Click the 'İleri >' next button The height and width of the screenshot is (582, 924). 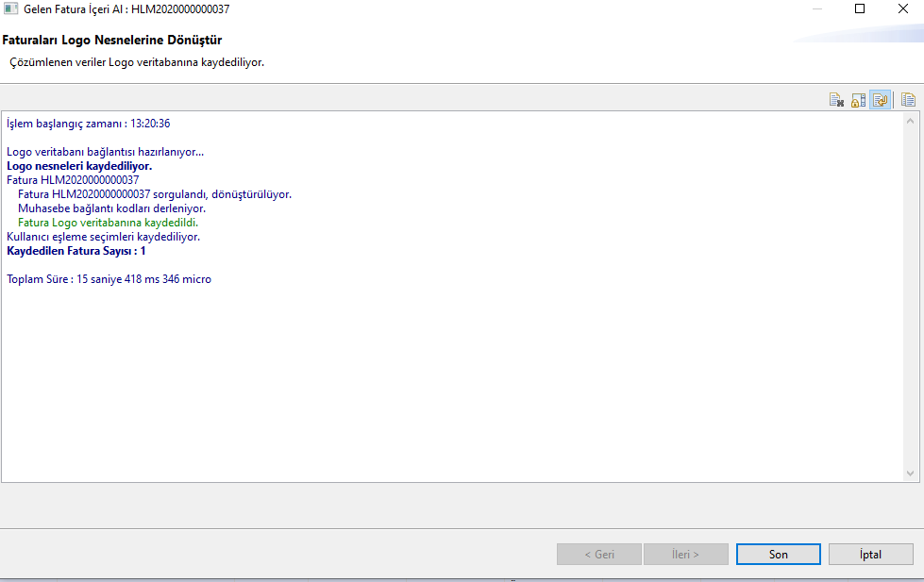685,555
